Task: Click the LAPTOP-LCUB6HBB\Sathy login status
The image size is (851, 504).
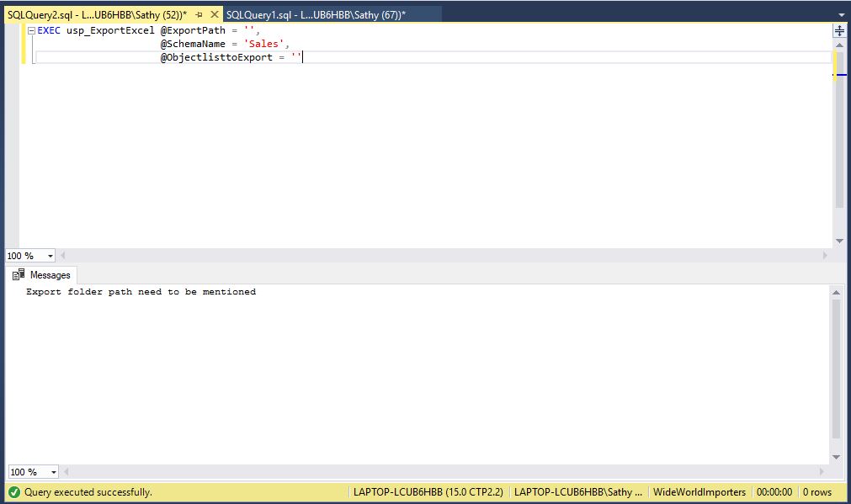Action: [x=578, y=492]
